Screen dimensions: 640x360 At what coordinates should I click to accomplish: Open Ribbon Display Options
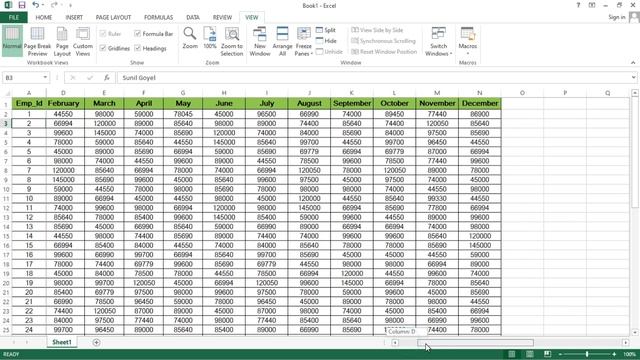tap(592, 5)
